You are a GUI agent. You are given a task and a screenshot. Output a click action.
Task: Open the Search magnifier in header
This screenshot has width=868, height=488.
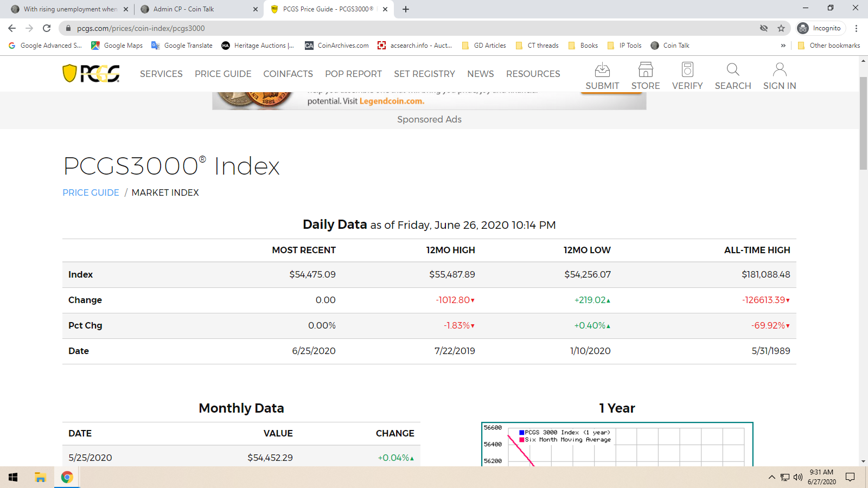coord(733,76)
